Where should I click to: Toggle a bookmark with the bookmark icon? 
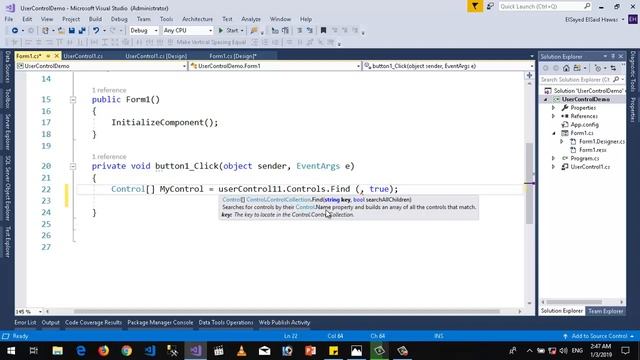[x=323, y=30]
